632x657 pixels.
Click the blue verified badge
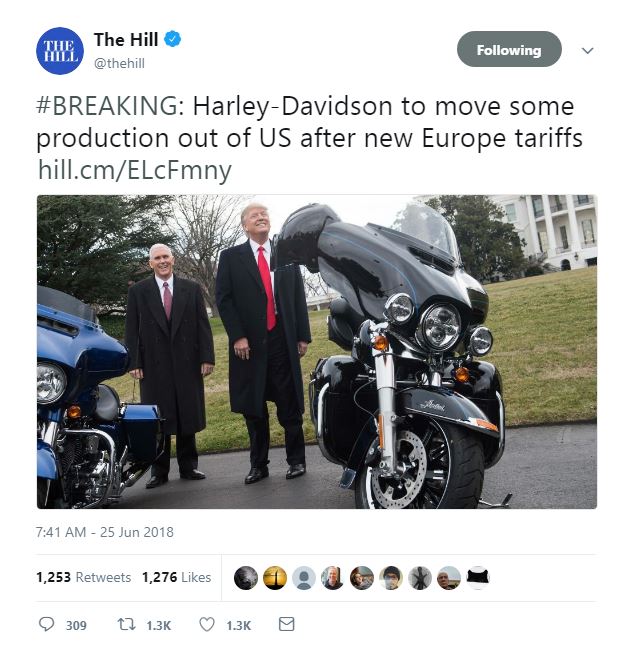(172, 39)
